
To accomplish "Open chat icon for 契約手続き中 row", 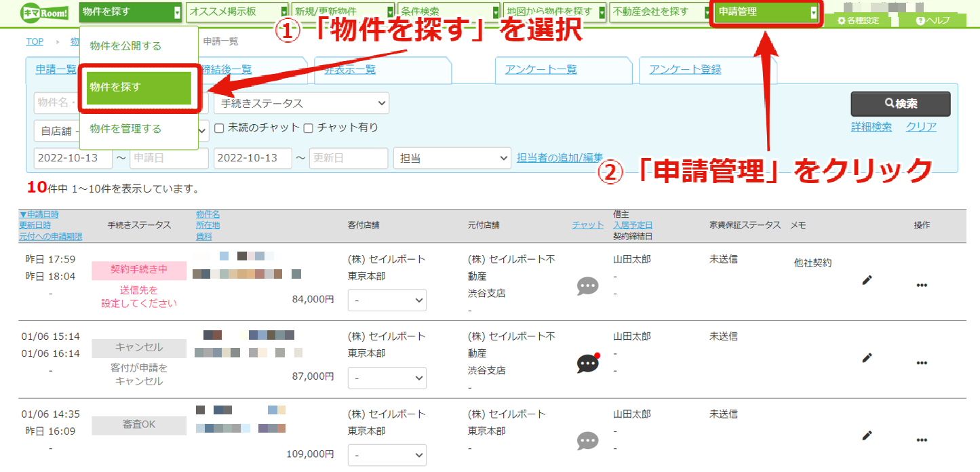I will click(x=587, y=286).
